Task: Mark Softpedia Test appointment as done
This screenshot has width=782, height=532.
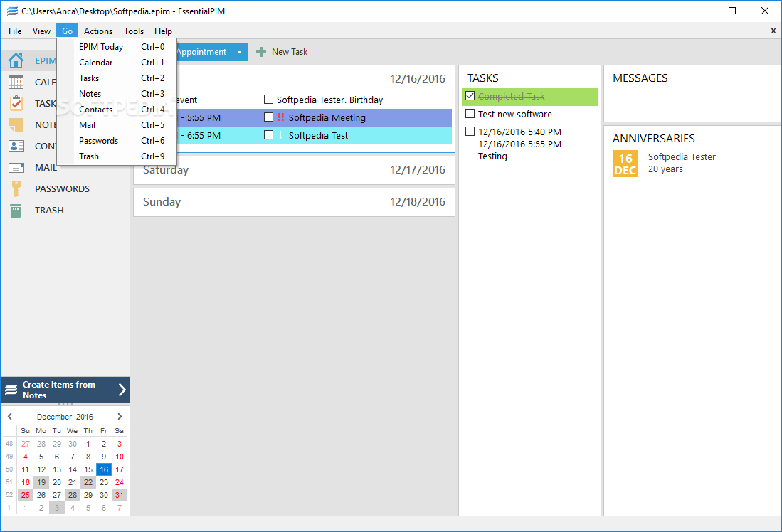Action: coord(268,134)
